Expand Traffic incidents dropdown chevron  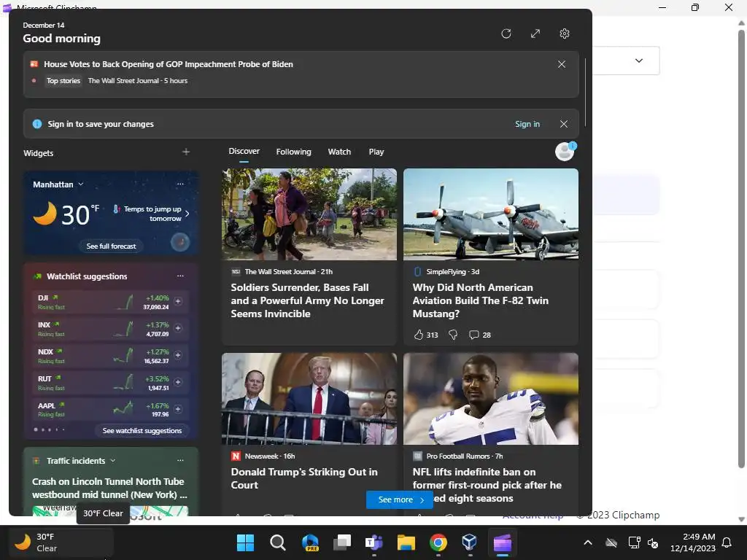tap(113, 461)
